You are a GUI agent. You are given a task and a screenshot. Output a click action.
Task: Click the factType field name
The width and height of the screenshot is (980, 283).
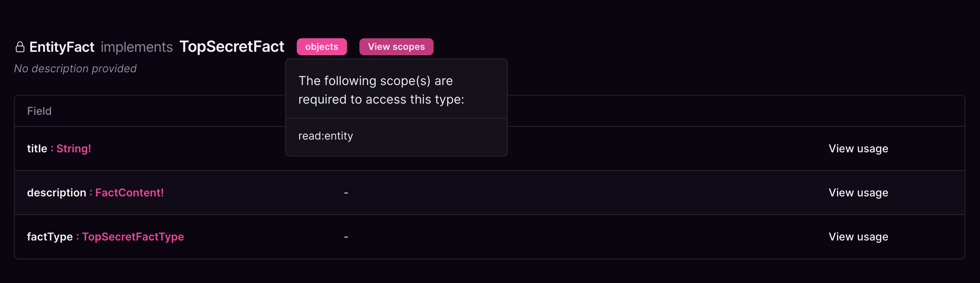pyautogui.click(x=50, y=237)
